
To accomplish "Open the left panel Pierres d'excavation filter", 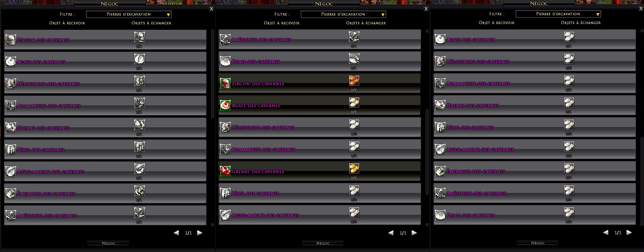I will [129, 14].
